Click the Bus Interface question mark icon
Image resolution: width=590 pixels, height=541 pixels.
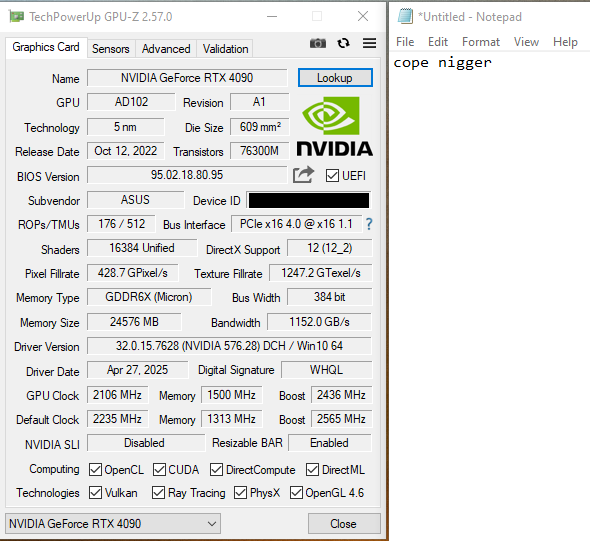pos(369,224)
